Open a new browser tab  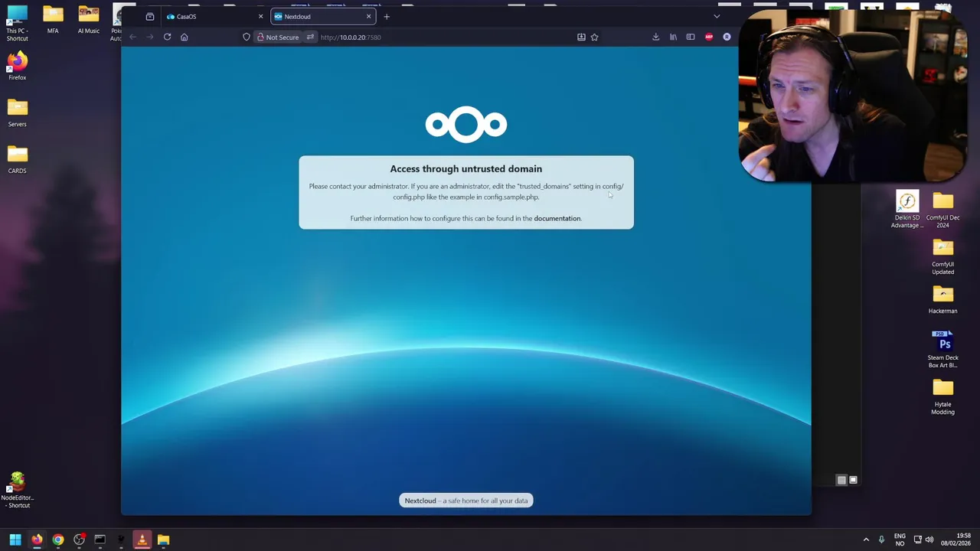pyautogui.click(x=387, y=16)
